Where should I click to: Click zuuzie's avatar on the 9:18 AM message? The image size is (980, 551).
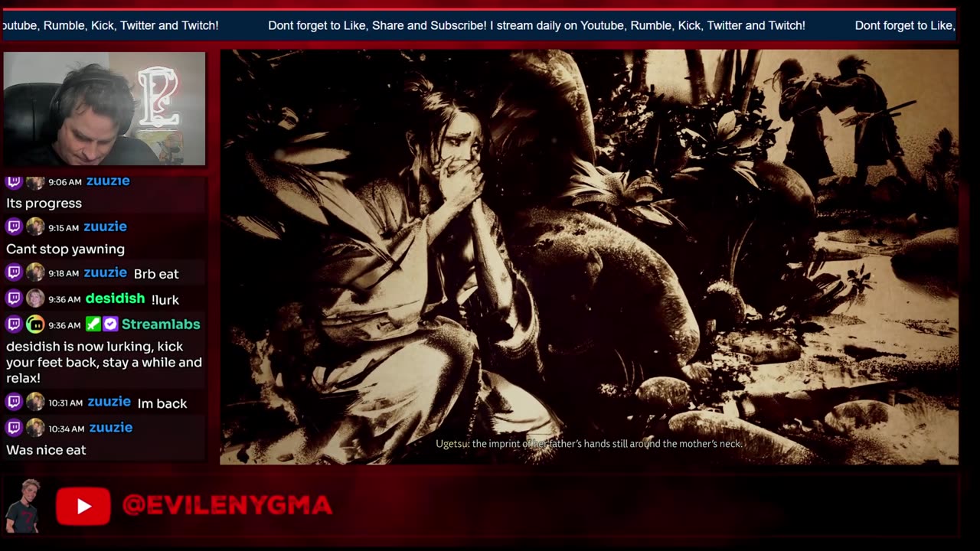(x=35, y=272)
